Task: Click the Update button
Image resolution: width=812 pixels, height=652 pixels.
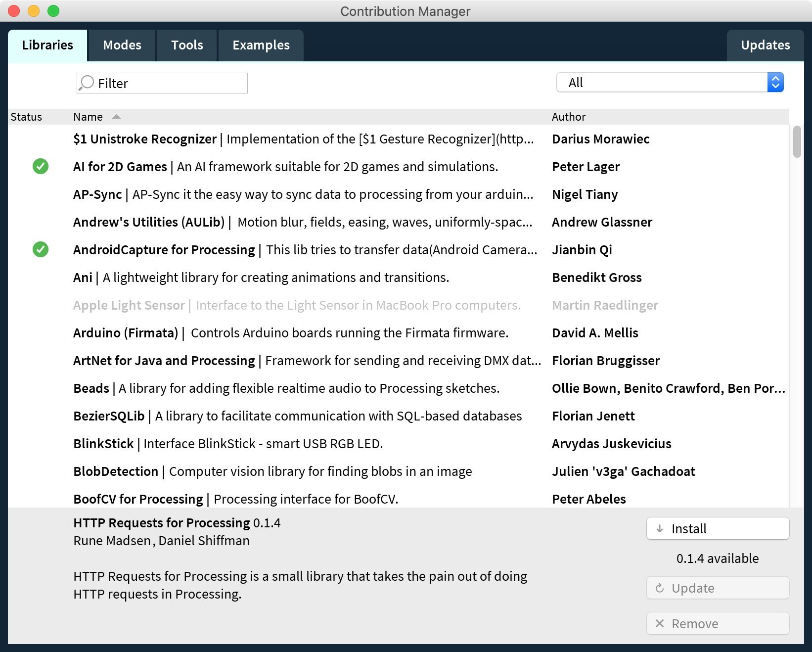Action: pyautogui.click(x=718, y=588)
